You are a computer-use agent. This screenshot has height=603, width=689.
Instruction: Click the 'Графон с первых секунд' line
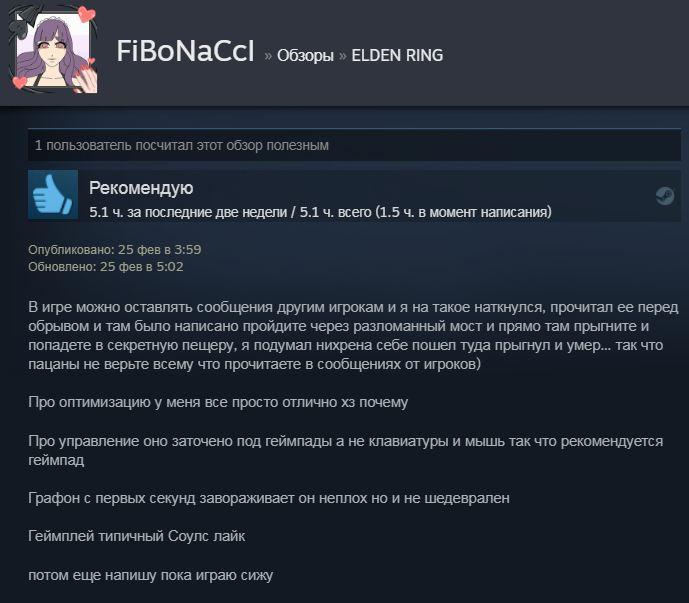(269, 498)
